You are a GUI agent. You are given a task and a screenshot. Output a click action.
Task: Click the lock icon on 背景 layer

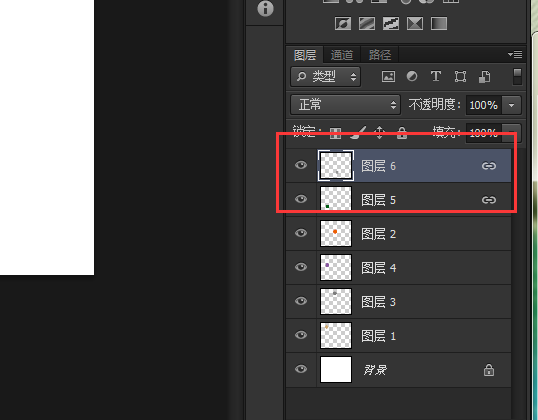[489, 370]
